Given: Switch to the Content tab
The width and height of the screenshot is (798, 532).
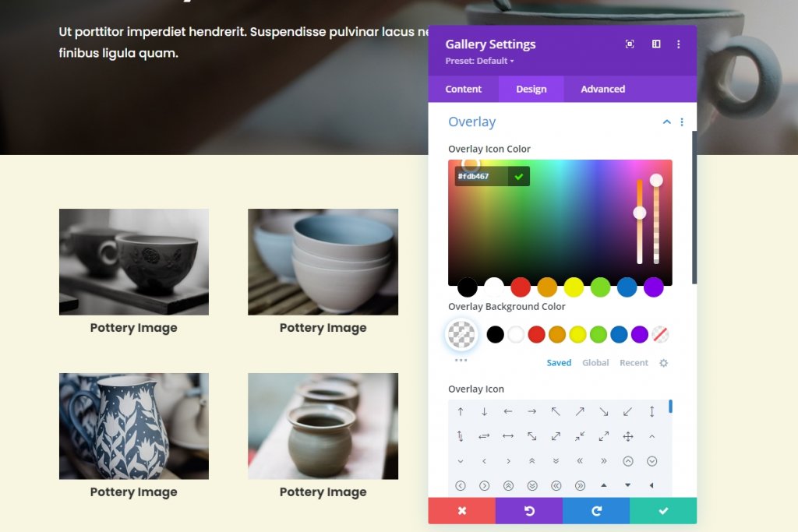Looking at the screenshot, I should (x=463, y=89).
